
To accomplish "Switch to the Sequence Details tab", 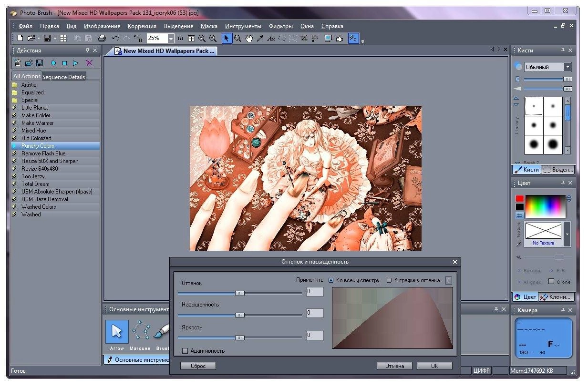I will point(64,77).
